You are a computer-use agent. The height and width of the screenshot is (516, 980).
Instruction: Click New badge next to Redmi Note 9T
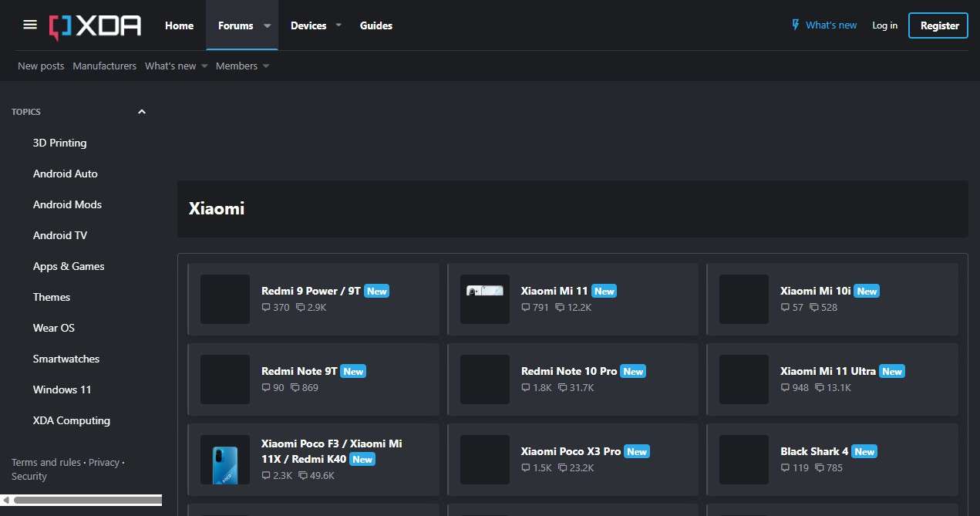click(353, 371)
